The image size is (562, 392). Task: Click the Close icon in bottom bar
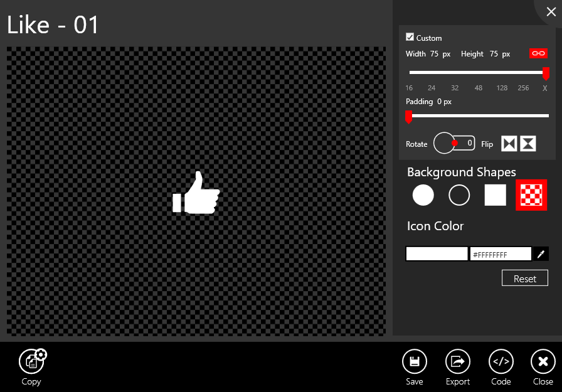543,362
